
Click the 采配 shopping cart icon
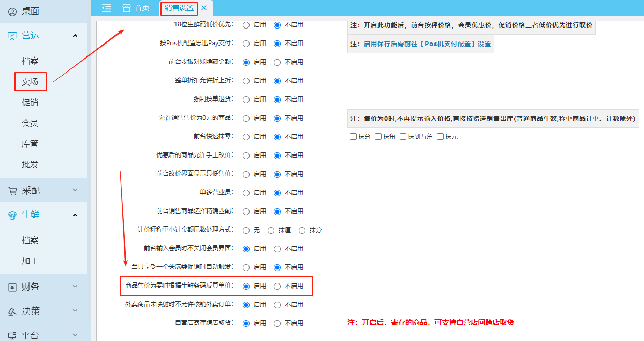[x=12, y=191]
